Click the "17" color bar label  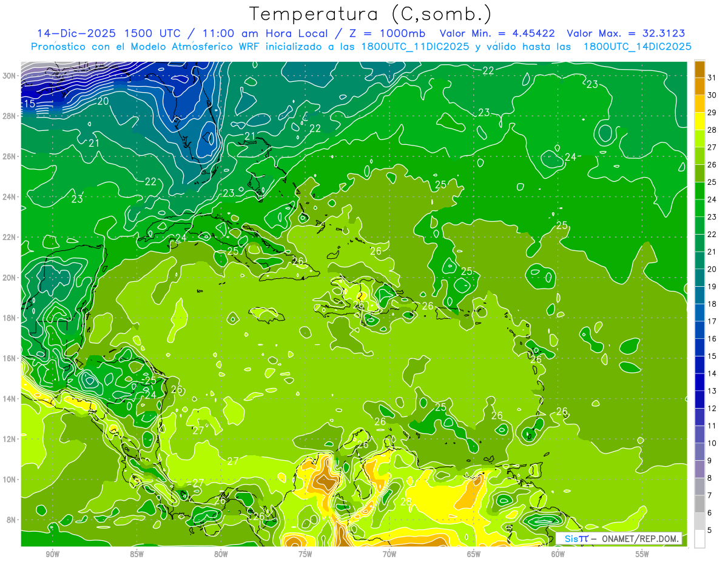pos(712,321)
